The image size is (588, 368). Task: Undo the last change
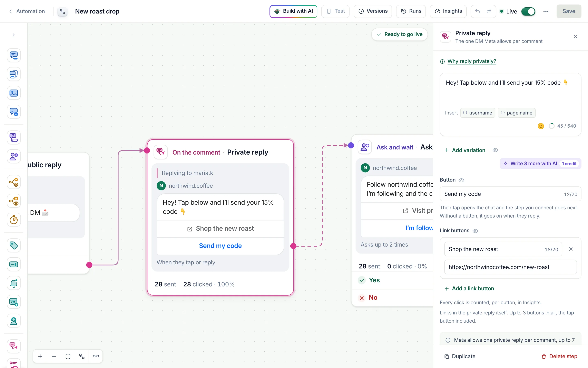click(478, 11)
